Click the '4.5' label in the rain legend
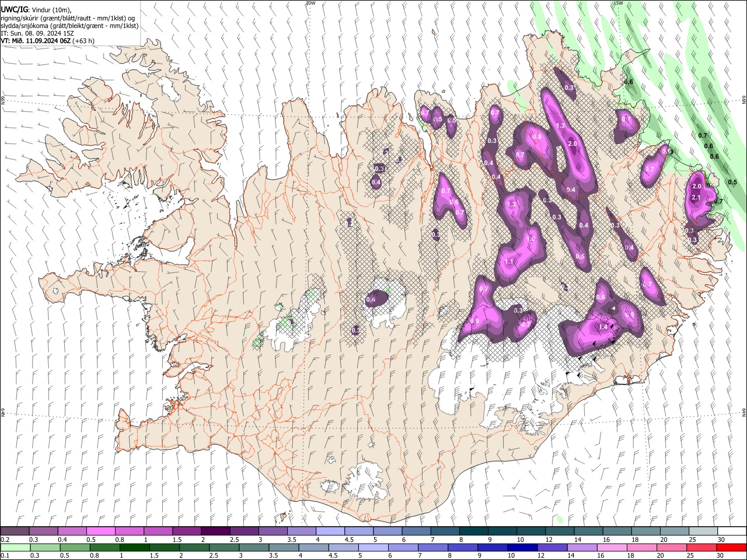The image size is (747, 560). pos(332,556)
